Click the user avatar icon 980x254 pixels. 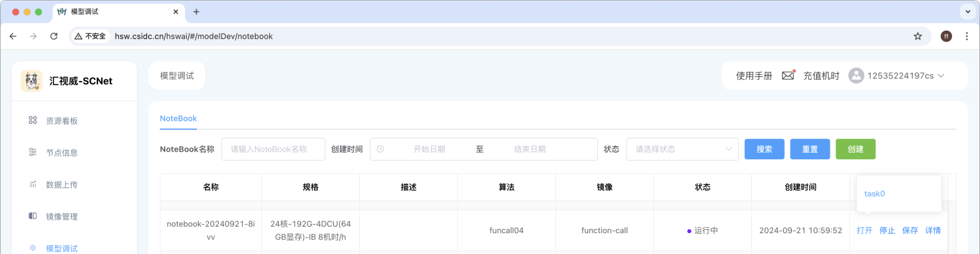[x=856, y=76]
